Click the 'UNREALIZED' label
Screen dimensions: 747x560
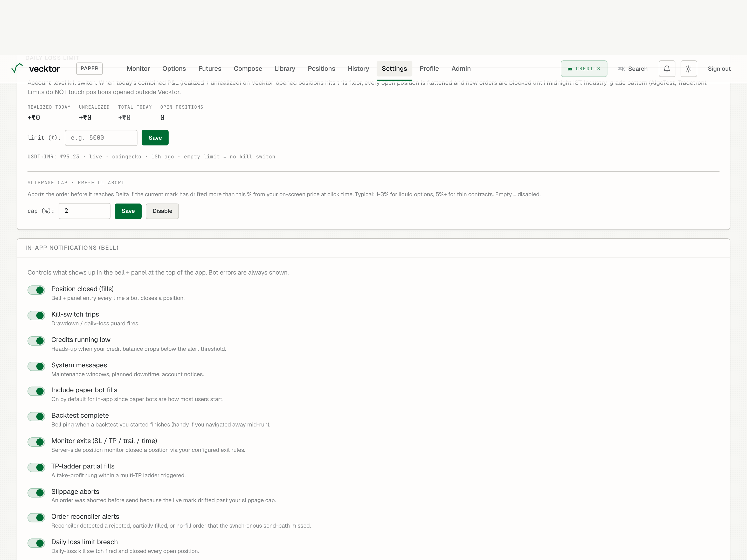(94, 107)
